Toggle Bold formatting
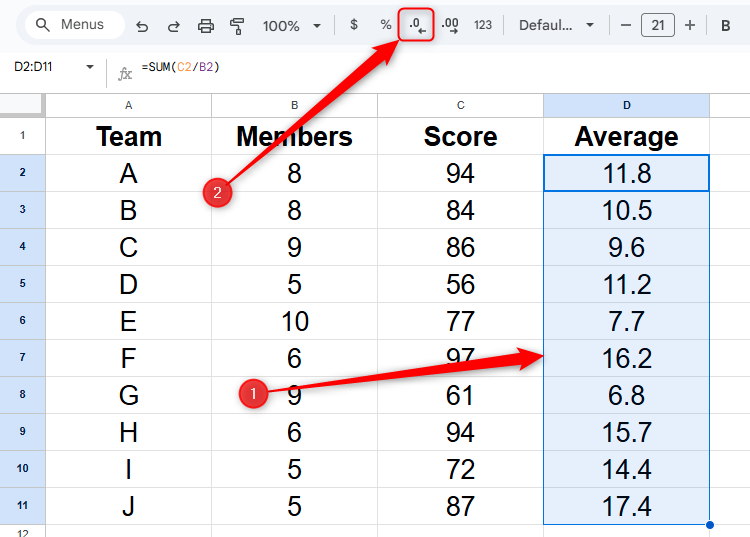The height and width of the screenshot is (537, 750). (x=726, y=25)
